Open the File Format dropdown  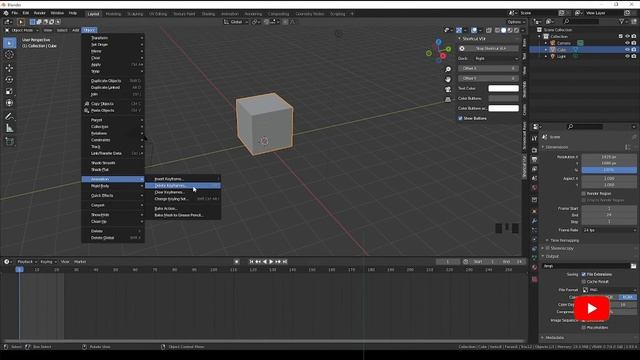point(609,290)
